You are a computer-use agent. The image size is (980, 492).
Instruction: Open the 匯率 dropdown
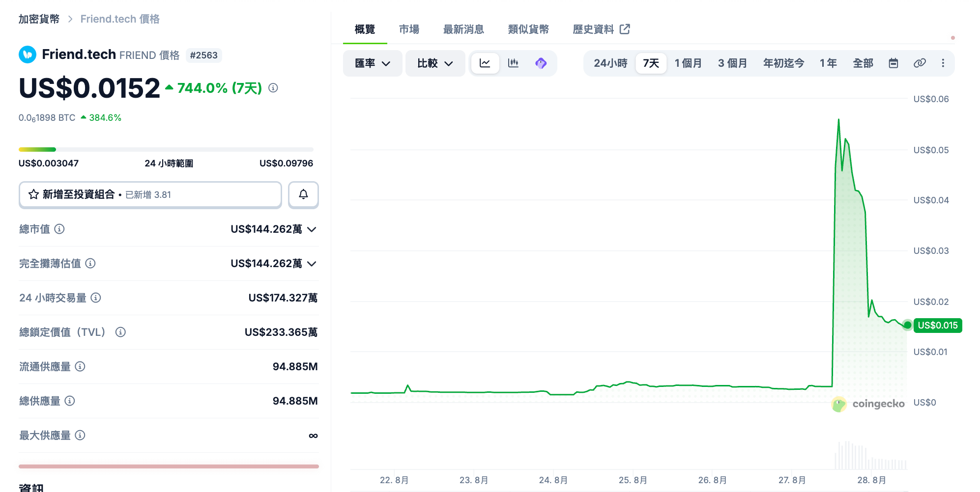pos(373,63)
